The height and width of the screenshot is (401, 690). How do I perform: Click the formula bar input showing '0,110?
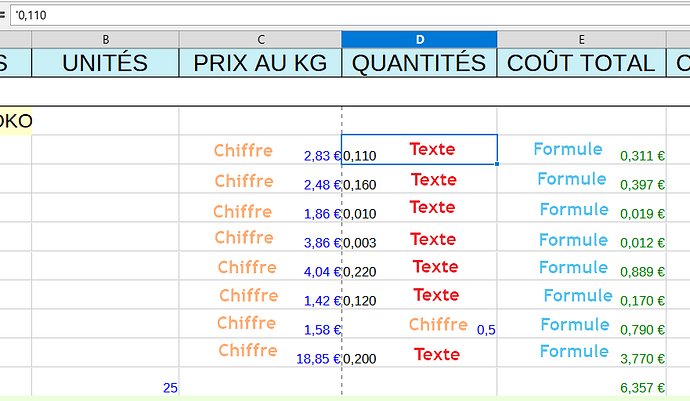coord(340,15)
